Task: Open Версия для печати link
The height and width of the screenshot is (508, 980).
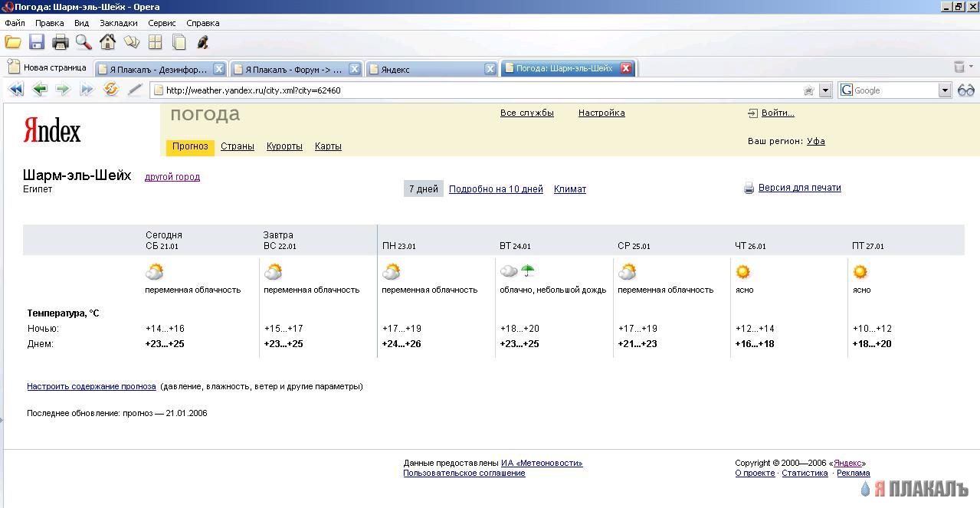Action: 800,188
